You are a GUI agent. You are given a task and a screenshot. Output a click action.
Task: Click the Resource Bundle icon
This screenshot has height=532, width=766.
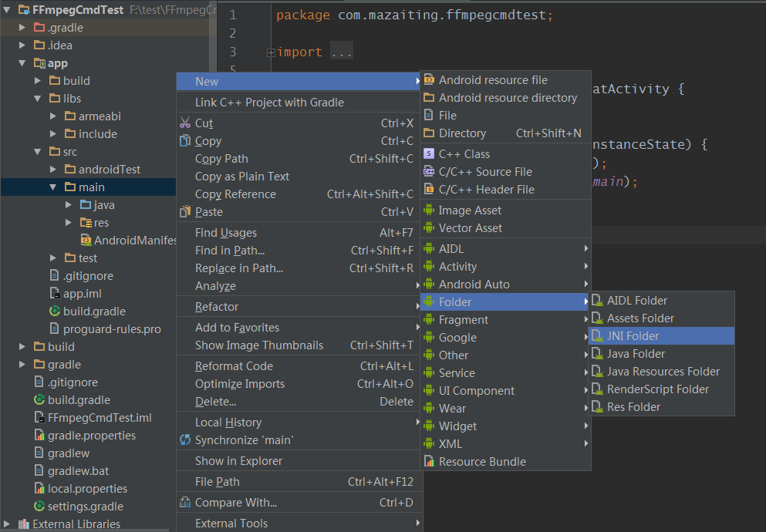click(x=428, y=461)
